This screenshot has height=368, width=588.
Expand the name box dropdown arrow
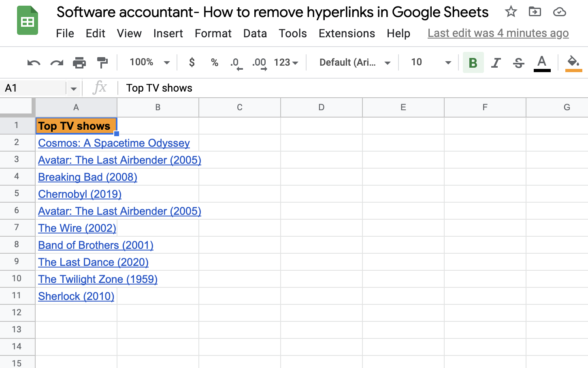[x=73, y=88]
